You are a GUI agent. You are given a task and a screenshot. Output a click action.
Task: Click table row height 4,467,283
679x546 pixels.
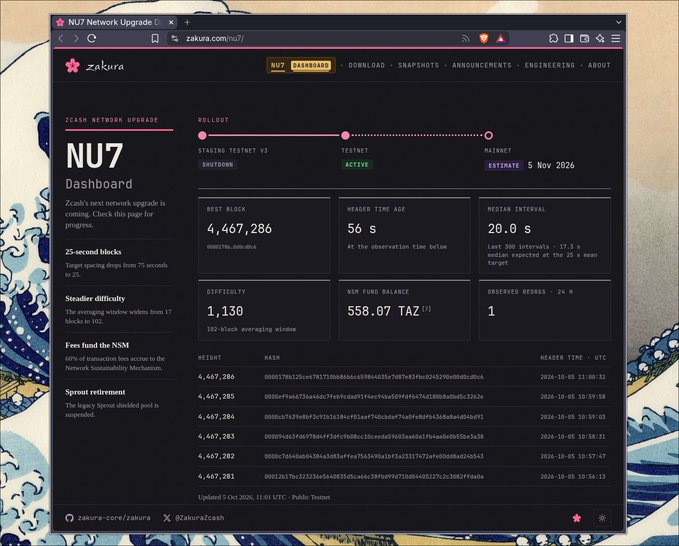pyautogui.click(x=216, y=436)
